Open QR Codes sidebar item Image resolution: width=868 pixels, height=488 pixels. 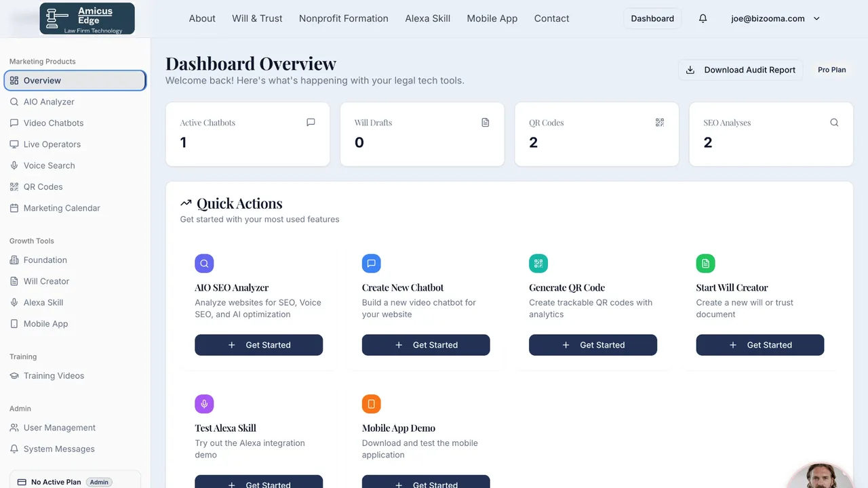pos(75,186)
